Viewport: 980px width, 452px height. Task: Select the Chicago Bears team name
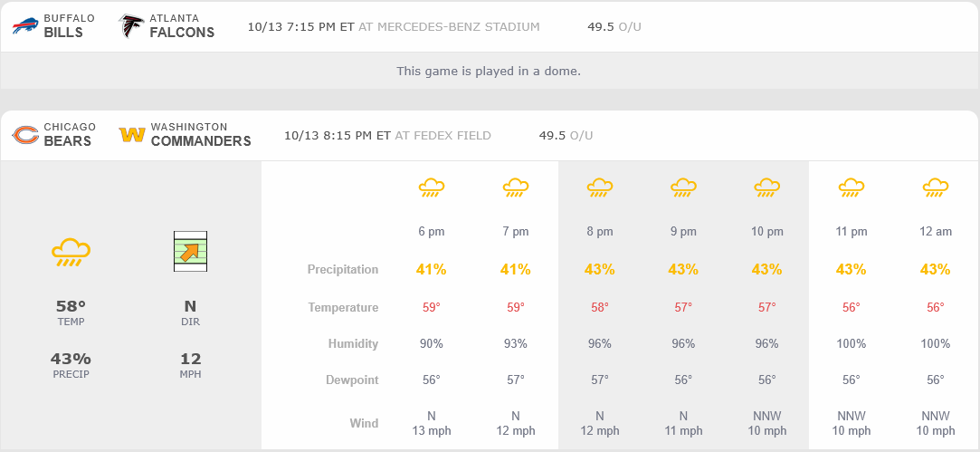pos(68,135)
